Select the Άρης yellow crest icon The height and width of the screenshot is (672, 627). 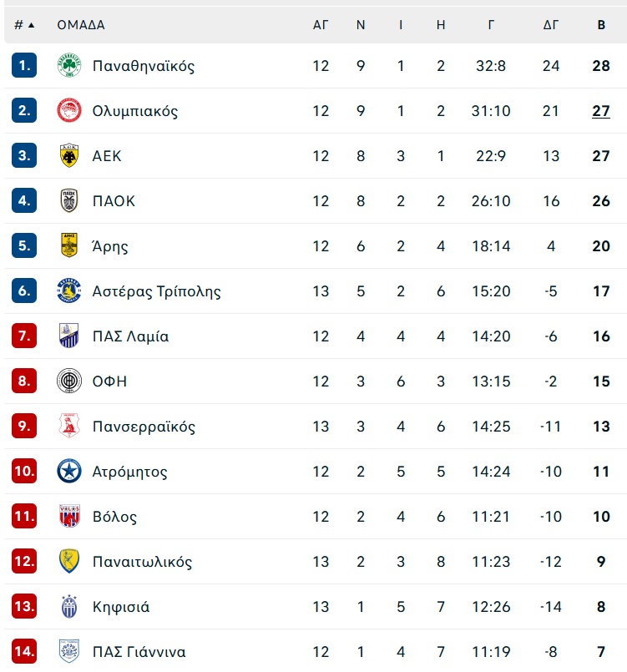[x=69, y=245]
